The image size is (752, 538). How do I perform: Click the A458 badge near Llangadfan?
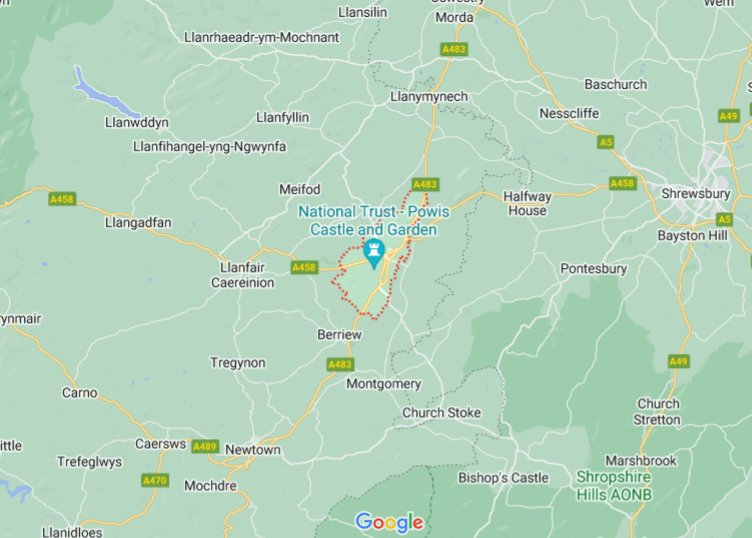point(62,199)
